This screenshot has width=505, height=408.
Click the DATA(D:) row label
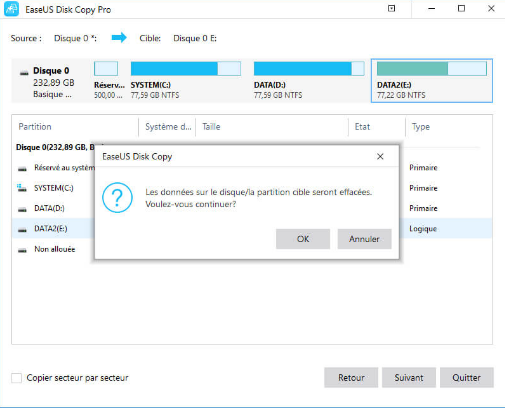pos(49,208)
